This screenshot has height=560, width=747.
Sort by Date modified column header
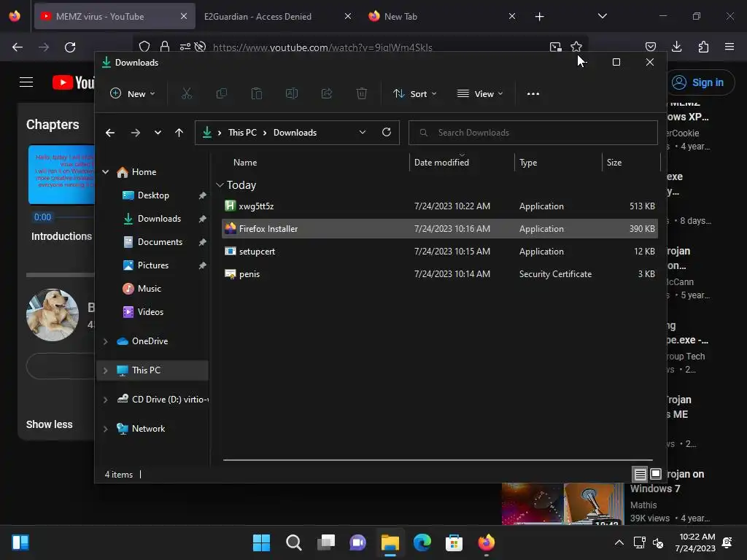[441, 163]
